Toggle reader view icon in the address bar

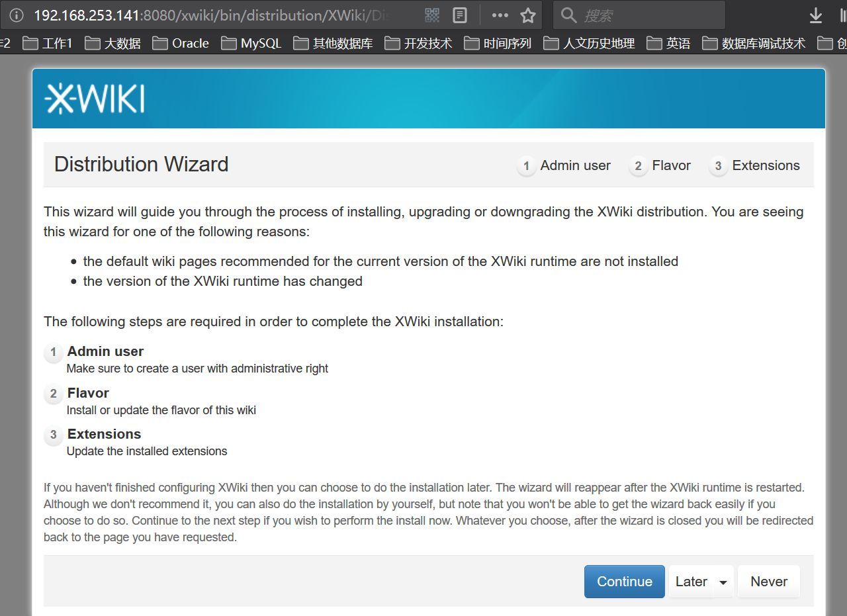pyautogui.click(x=460, y=15)
